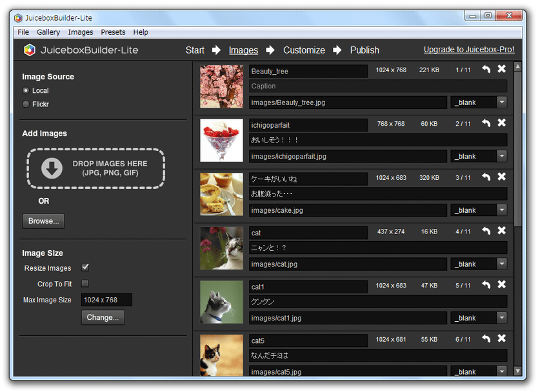Expand the _blank dropdown for cat1
Viewport: 538px width, 392px height.
tap(502, 318)
